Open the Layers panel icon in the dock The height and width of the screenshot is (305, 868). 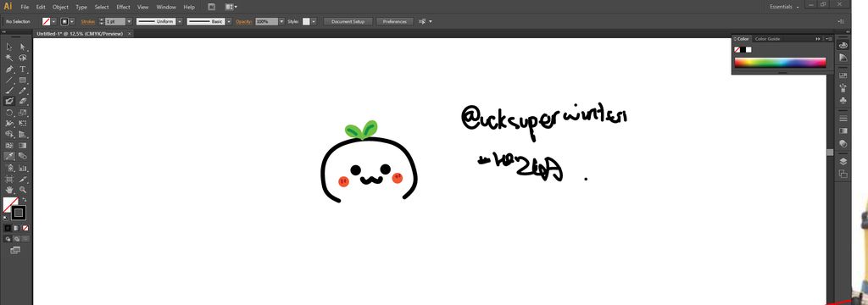tap(843, 162)
